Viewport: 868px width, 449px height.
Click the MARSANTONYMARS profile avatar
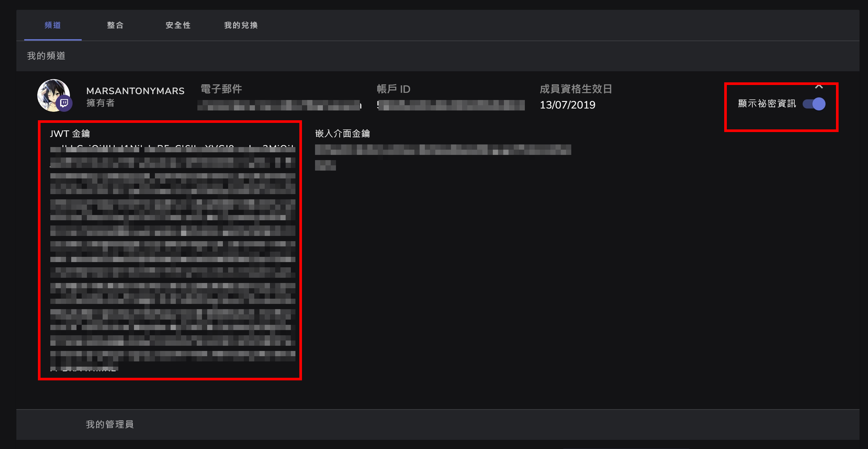tap(54, 95)
